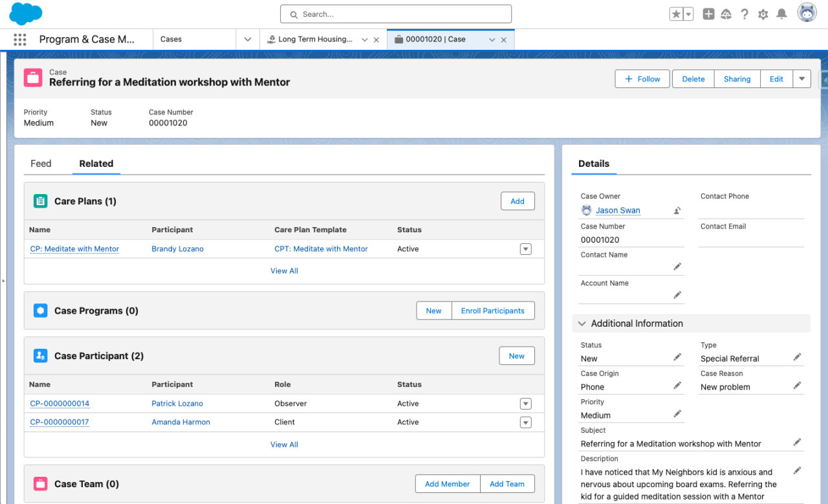This screenshot has height=504, width=828.
Task: Switch to the Feed tab
Action: point(41,164)
